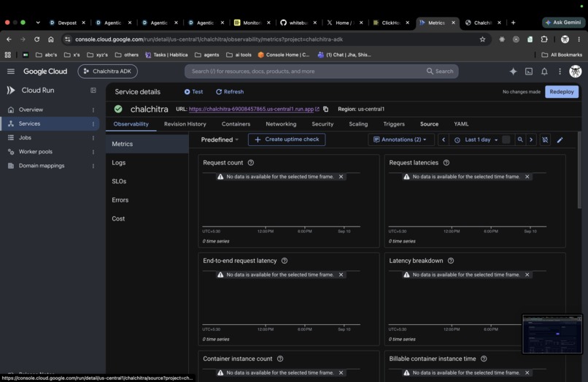This screenshot has width=588, height=382.
Task: Dismiss no-data warning in Latency breakdown chart
Action: tap(527, 275)
